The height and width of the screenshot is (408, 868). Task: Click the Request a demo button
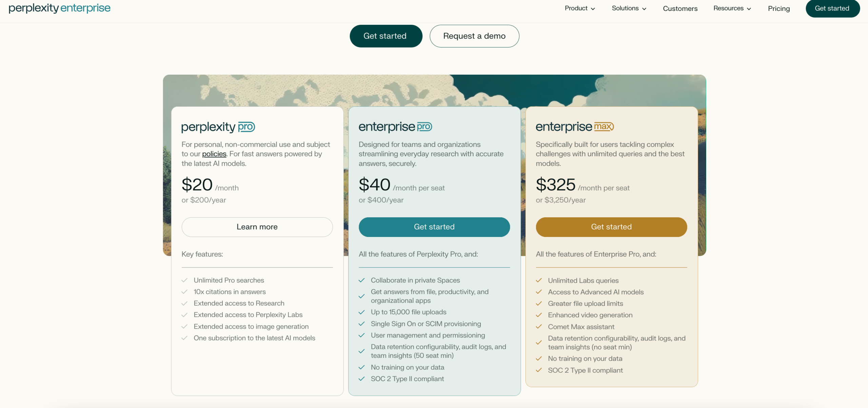(474, 36)
